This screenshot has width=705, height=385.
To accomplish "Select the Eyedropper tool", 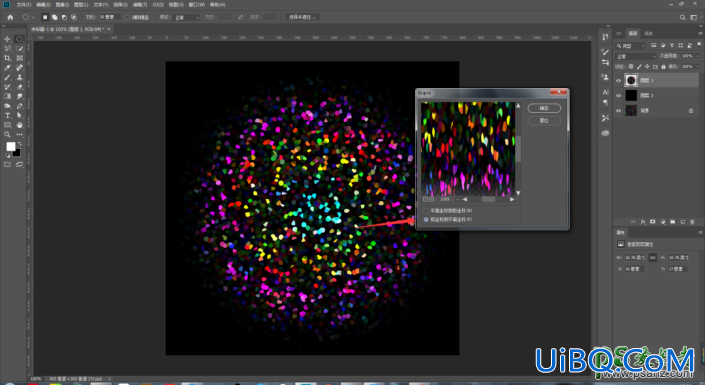I will pyautogui.click(x=7, y=67).
